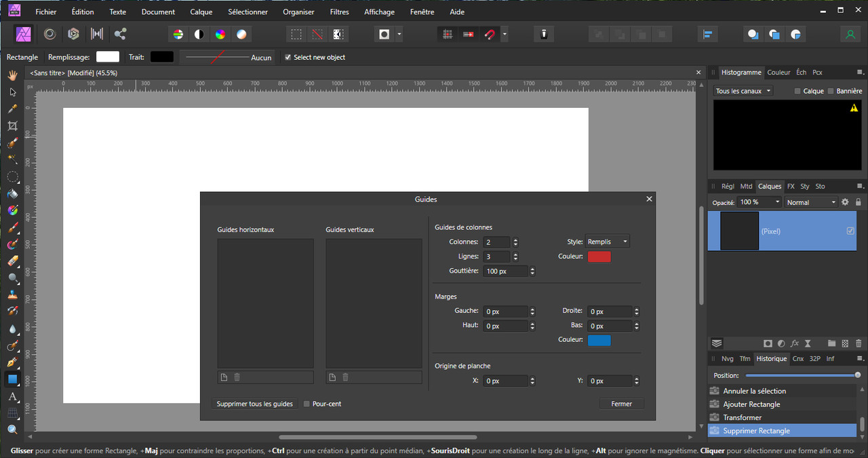868x458 pixels.
Task: Open the Affichage menu
Action: pyautogui.click(x=379, y=12)
